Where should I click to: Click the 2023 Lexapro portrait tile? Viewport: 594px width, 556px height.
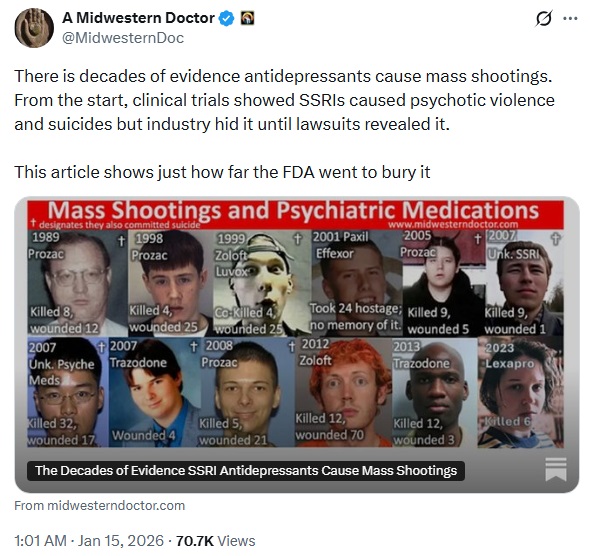pyautogui.click(x=520, y=392)
